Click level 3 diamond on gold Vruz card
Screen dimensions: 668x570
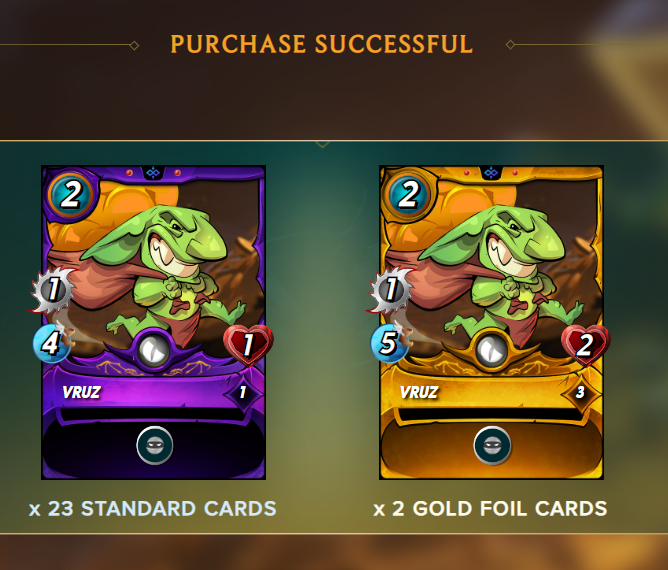click(580, 392)
